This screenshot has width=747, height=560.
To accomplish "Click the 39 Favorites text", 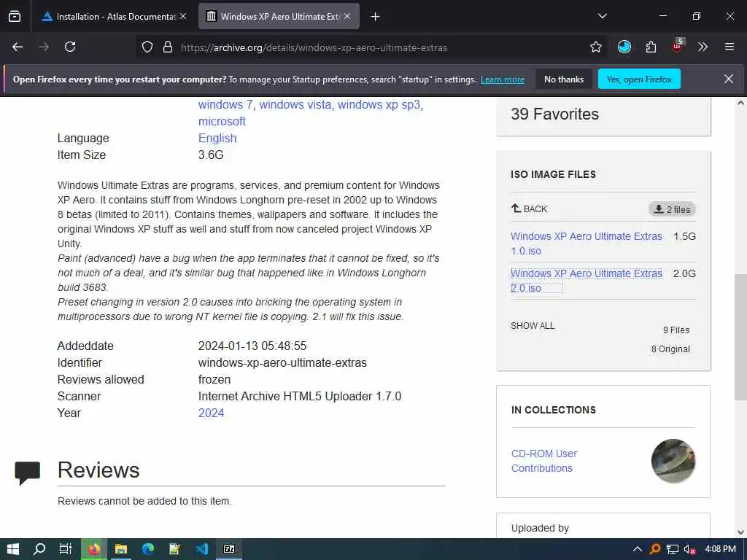I will pos(554,114).
